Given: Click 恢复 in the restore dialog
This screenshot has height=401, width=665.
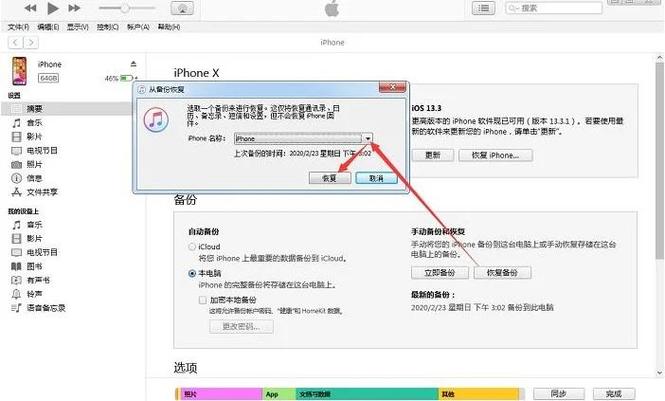Looking at the screenshot, I should tap(330, 178).
